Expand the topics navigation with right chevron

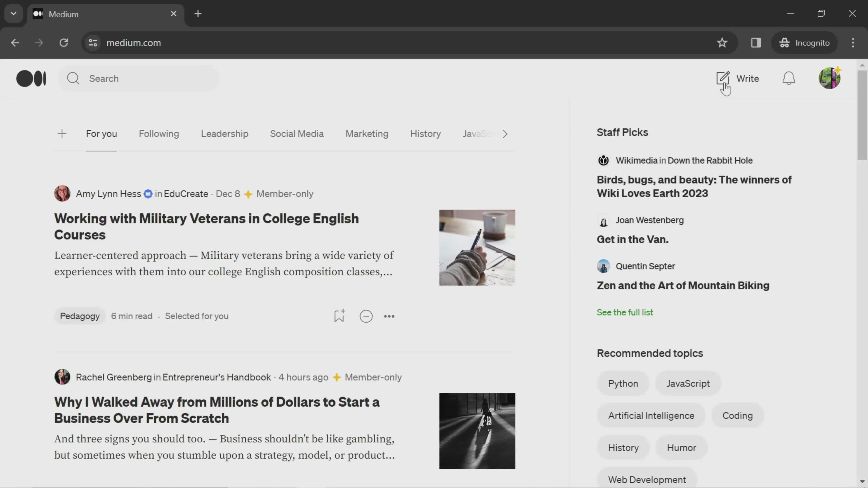(x=505, y=134)
